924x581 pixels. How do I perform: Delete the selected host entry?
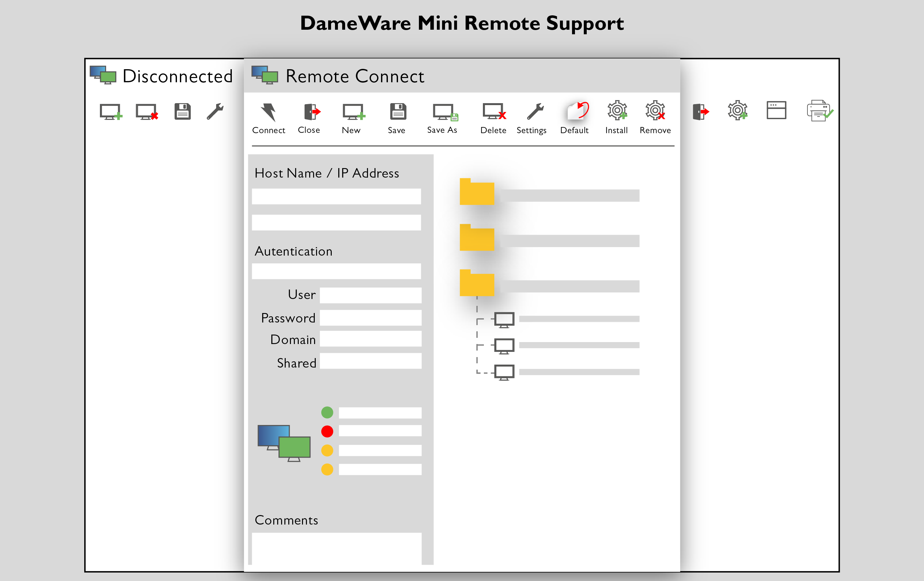pos(494,112)
